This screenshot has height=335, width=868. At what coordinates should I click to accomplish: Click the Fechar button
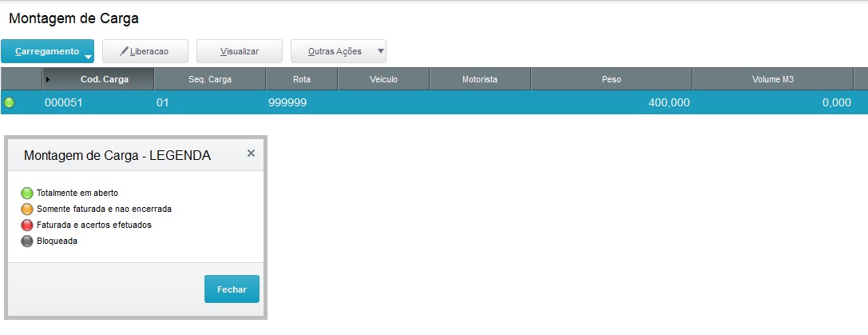232,289
